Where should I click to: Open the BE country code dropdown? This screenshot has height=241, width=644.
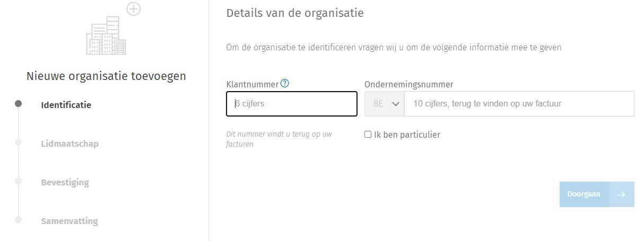pyautogui.click(x=385, y=104)
